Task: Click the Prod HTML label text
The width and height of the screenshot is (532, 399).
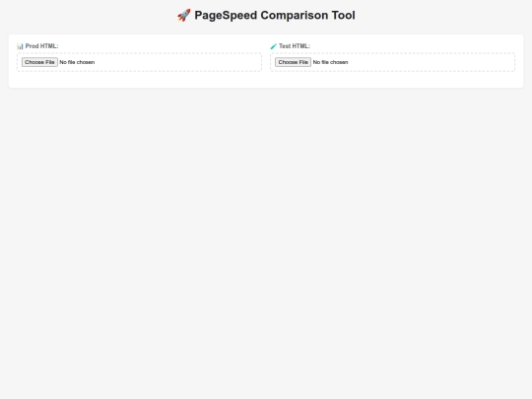Action: [41, 46]
